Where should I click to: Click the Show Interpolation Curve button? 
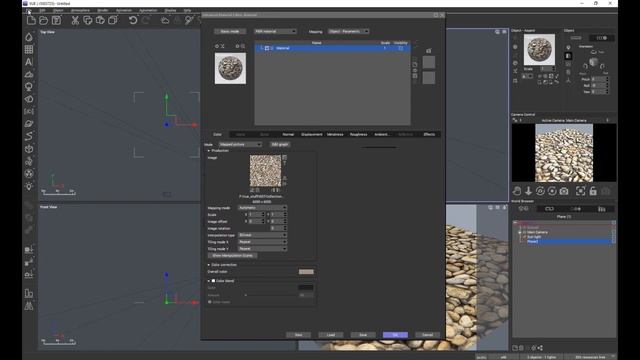click(233, 256)
